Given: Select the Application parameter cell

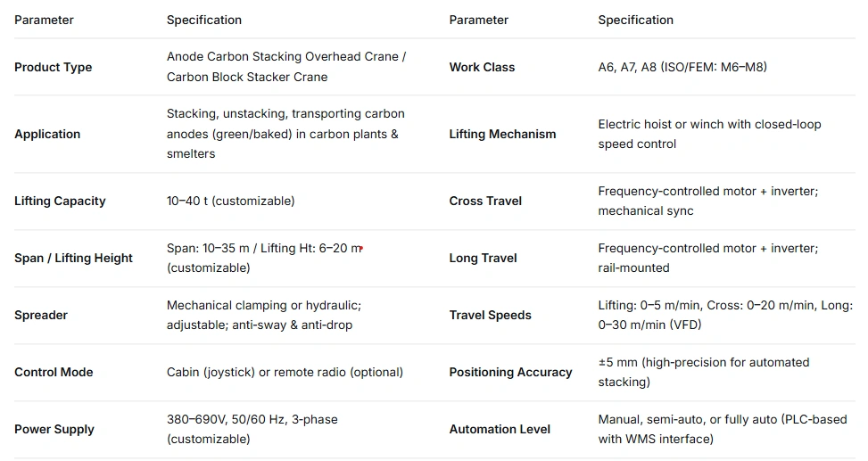Looking at the screenshot, I should (x=47, y=134).
